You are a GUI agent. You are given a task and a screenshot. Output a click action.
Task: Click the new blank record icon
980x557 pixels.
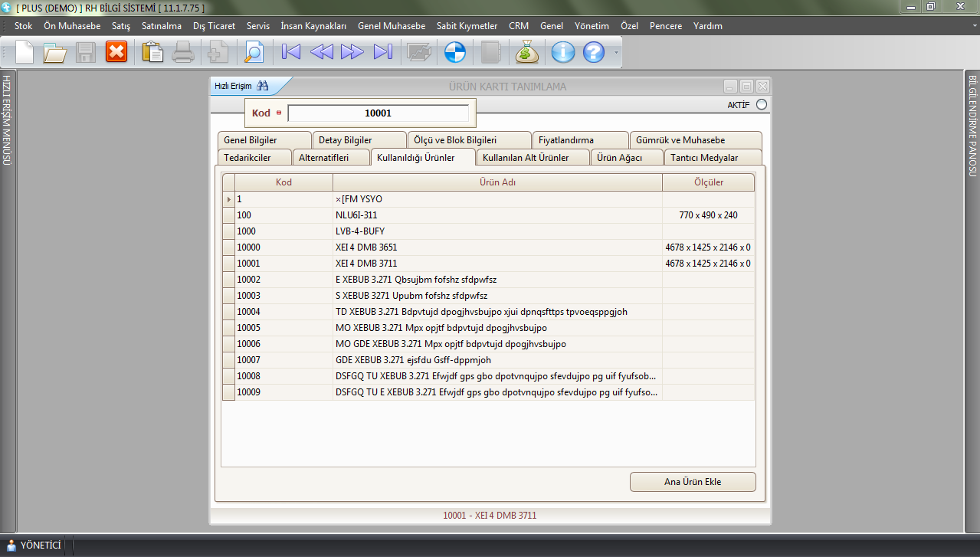click(25, 52)
